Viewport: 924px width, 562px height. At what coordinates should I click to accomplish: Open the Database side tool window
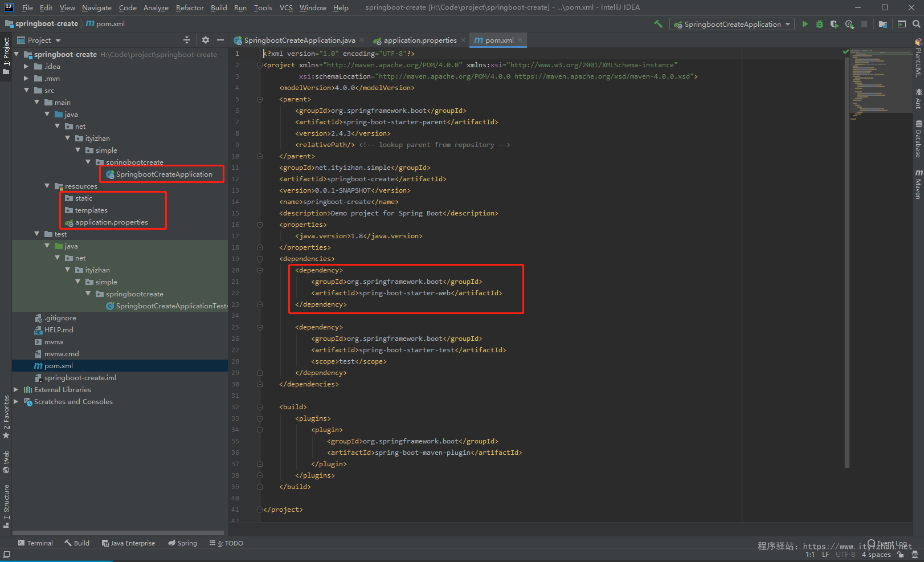[x=918, y=139]
